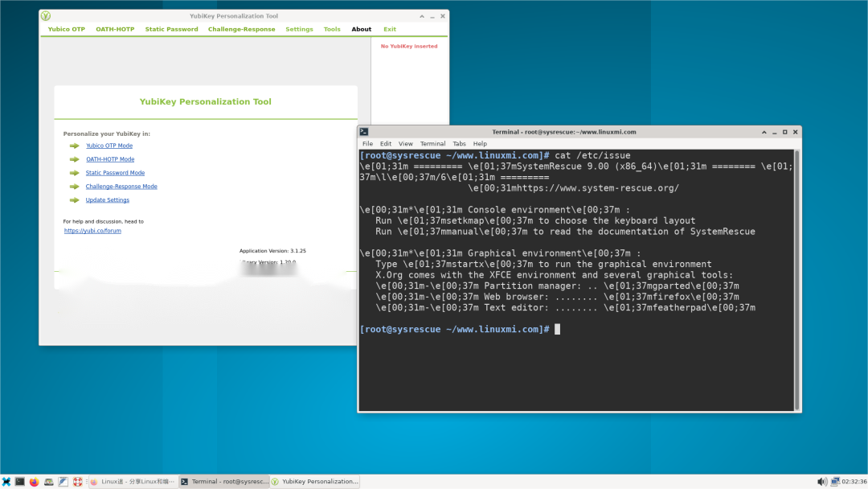Click the 'YubiKey Personalization Tool' heading

(x=206, y=102)
